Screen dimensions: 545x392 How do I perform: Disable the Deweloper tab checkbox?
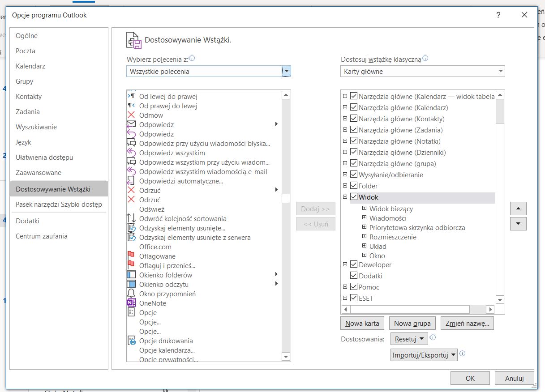pyautogui.click(x=354, y=264)
